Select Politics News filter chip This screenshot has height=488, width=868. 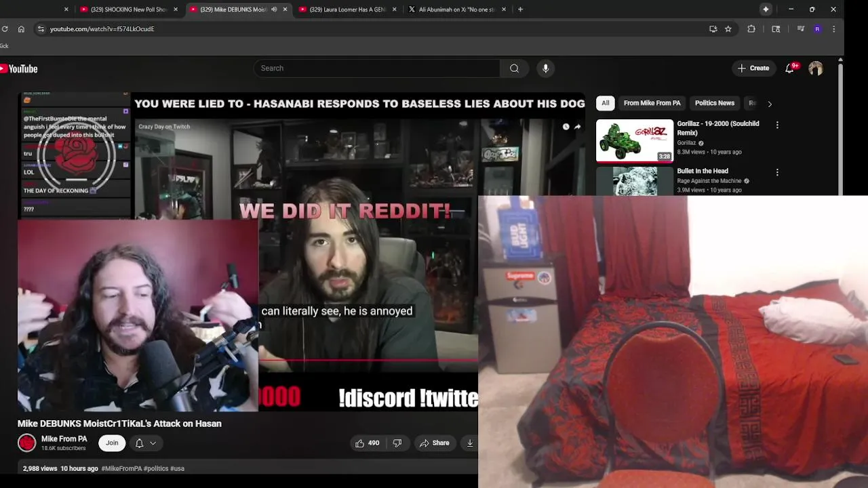tap(715, 103)
